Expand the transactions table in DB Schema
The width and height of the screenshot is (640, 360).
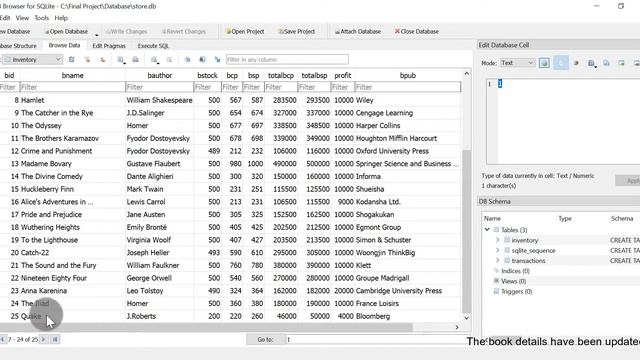[x=498, y=260]
